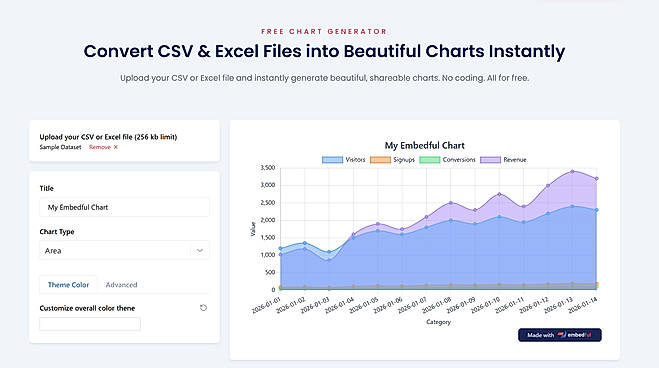659x368 pixels.
Task: Click the Revenue data point at 2026-01-10
Action: (499, 194)
